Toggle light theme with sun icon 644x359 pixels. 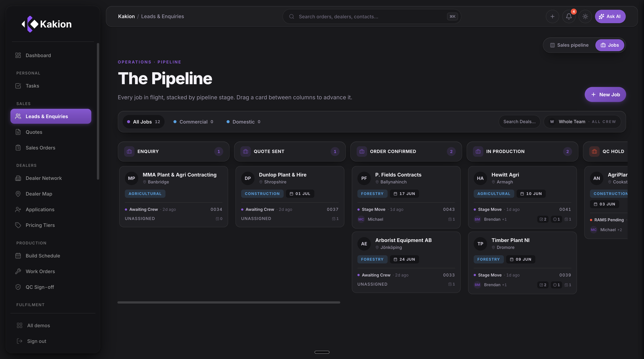(585, 17)
